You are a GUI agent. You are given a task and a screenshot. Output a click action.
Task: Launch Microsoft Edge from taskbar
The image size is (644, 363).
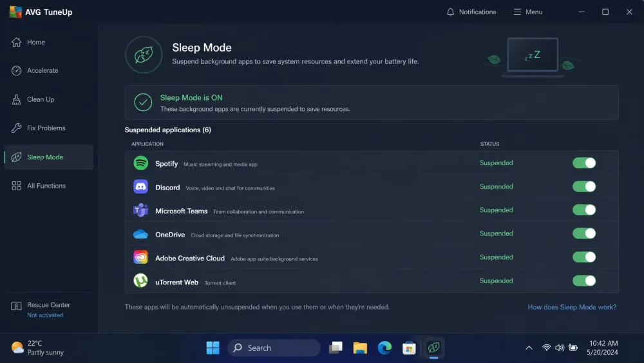click(x=384, y=348)
